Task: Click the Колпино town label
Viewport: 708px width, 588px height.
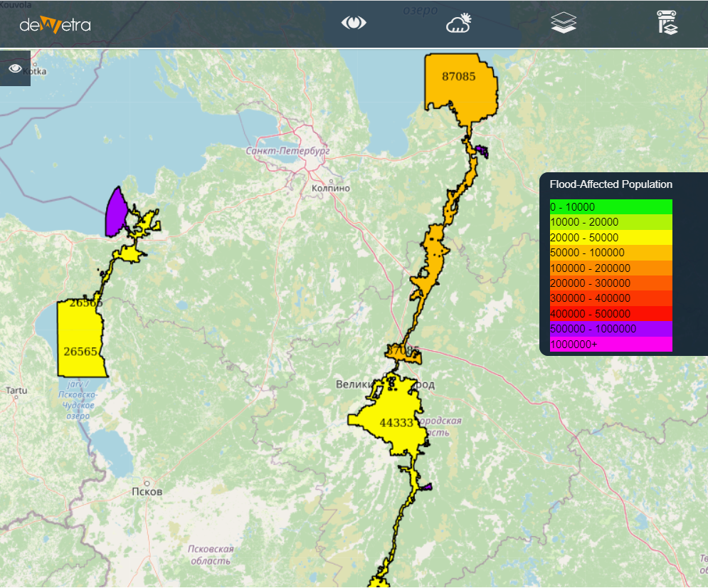Action: (331, 189)
